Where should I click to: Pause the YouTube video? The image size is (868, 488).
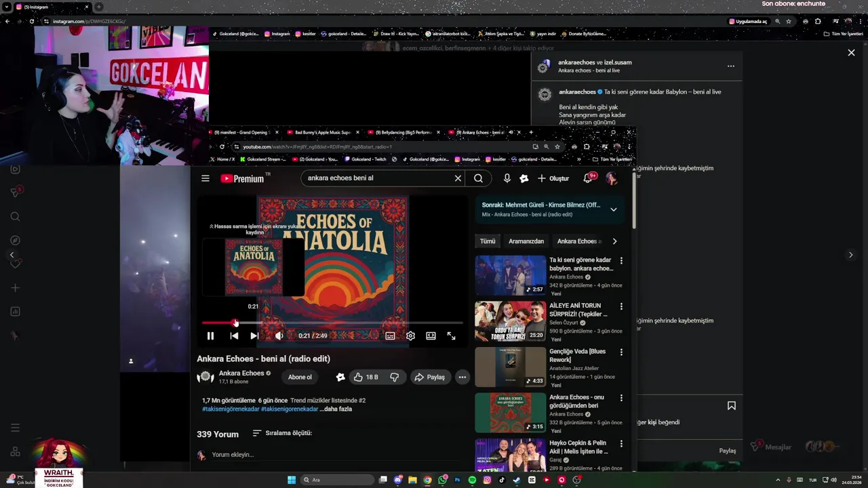[x=210, y=335]
